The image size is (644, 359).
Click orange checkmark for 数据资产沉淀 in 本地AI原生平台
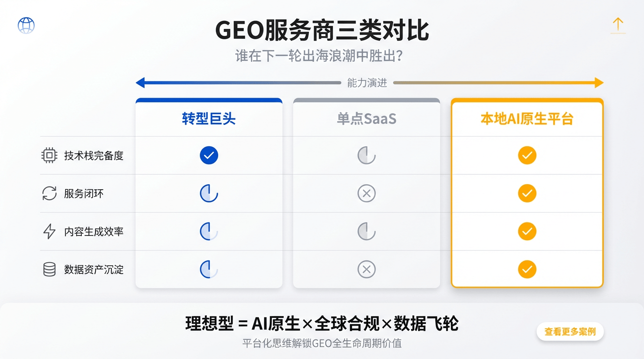coord(527,269)
